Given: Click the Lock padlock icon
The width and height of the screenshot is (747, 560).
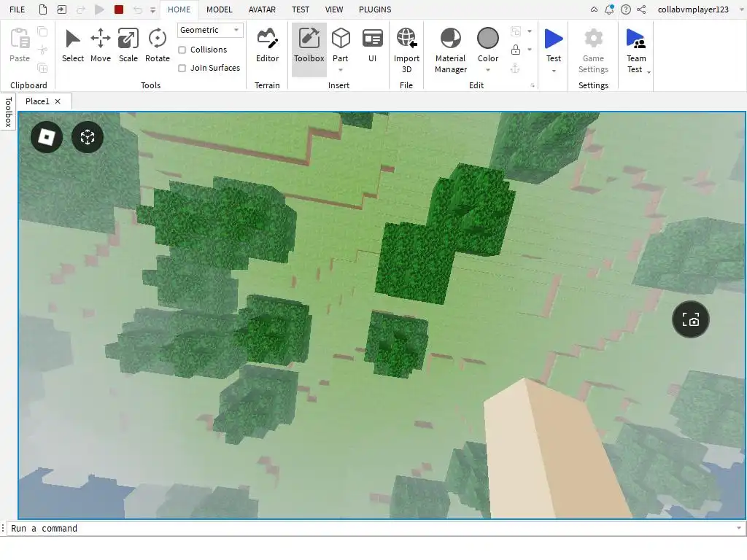Looking at the screenshot, I should click(x=516, y=50).
